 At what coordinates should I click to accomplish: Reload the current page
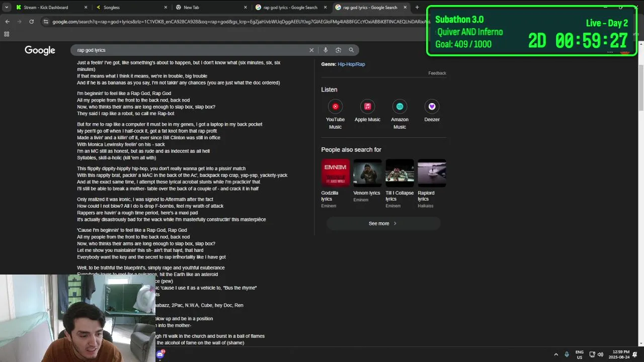(31, 22)
